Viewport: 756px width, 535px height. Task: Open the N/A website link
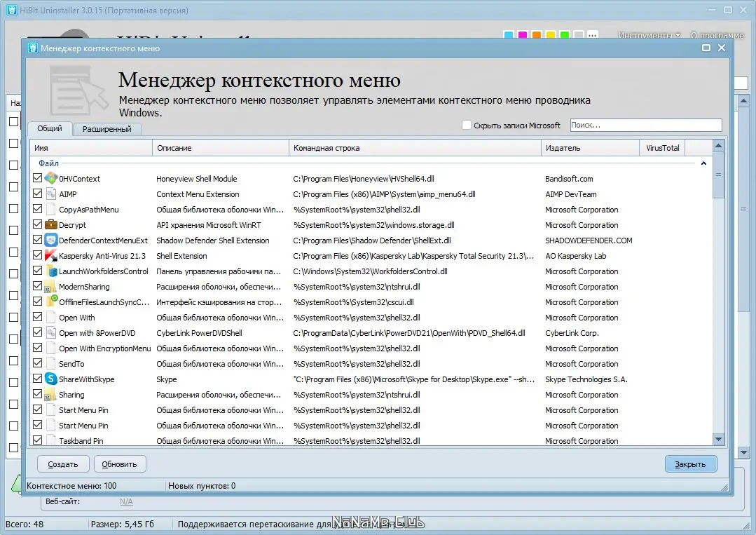pyautogui.click(x=126, y=502)
